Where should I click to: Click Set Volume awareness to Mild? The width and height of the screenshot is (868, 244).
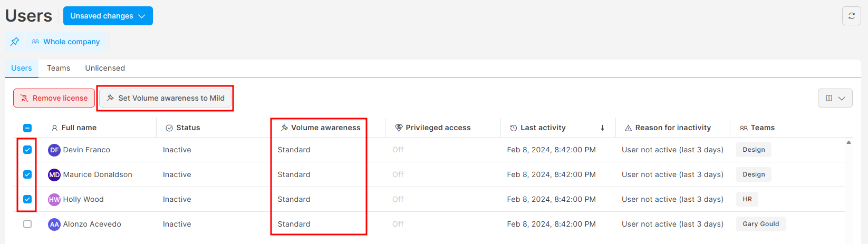tap(166, 98)
